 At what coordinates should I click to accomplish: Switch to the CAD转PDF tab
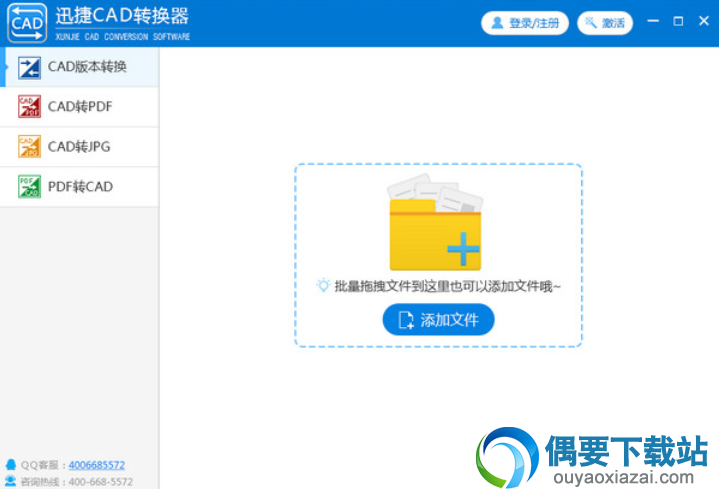click(x=80, y=107)
